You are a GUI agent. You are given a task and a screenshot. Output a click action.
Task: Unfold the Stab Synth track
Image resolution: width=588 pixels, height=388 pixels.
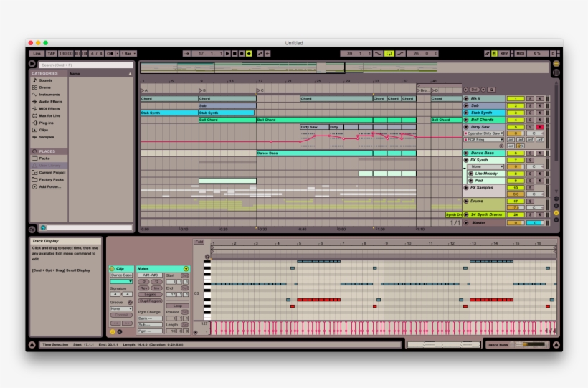pos(466,113)
